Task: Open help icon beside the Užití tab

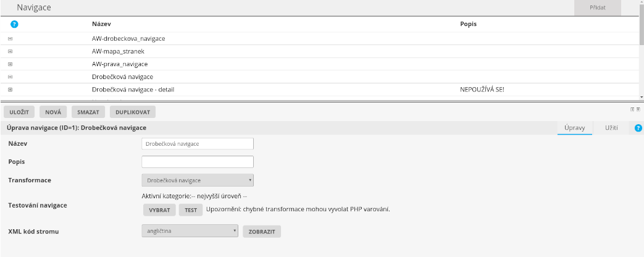Action: pos(639,127)
